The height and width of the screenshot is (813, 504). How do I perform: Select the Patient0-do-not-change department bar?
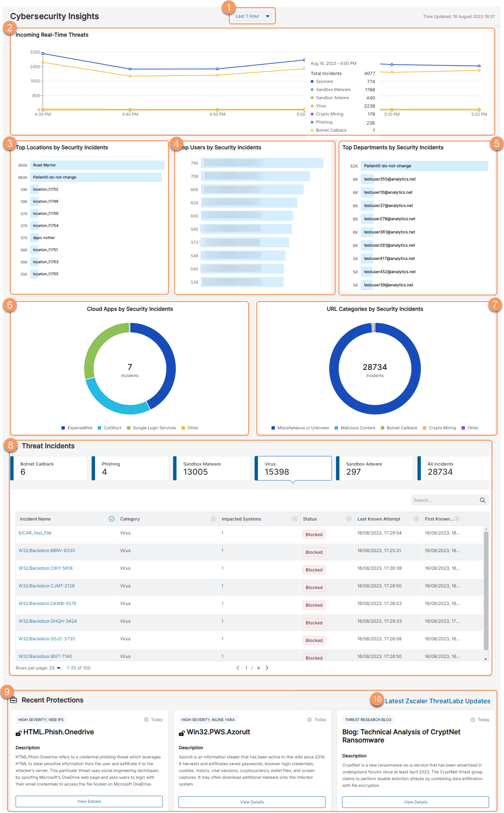(x=424, y=166)
